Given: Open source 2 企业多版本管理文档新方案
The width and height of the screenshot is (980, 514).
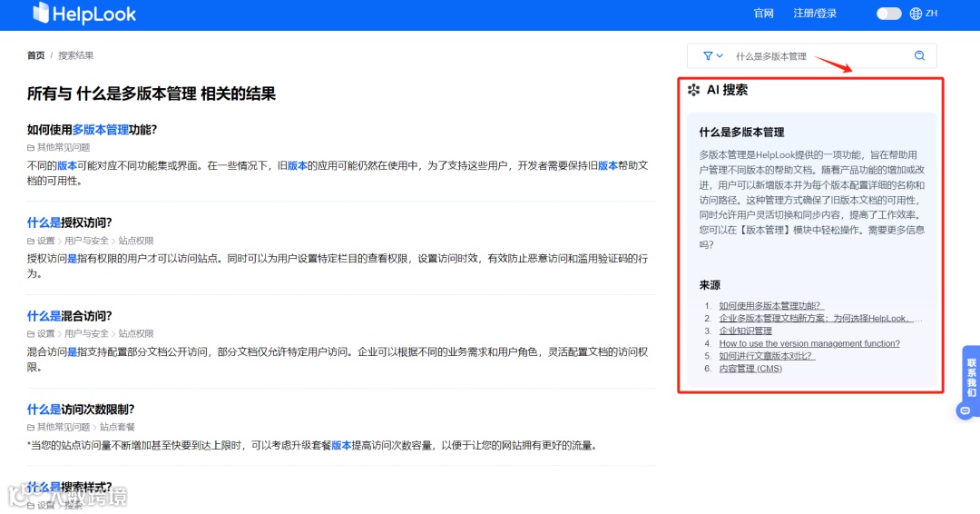Looking at the screenshot, I should [x=820, y=318].
